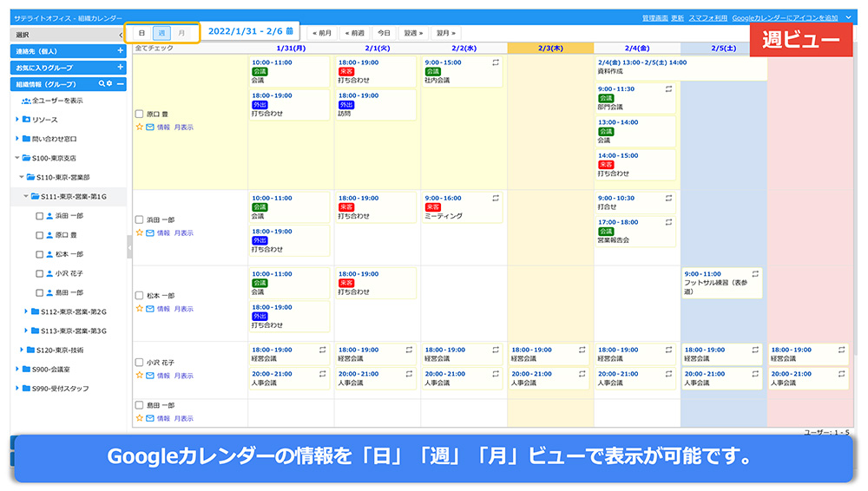Collapse the S100-東京支店 folder
Screen dimensions: 868x491
point(16,158)
